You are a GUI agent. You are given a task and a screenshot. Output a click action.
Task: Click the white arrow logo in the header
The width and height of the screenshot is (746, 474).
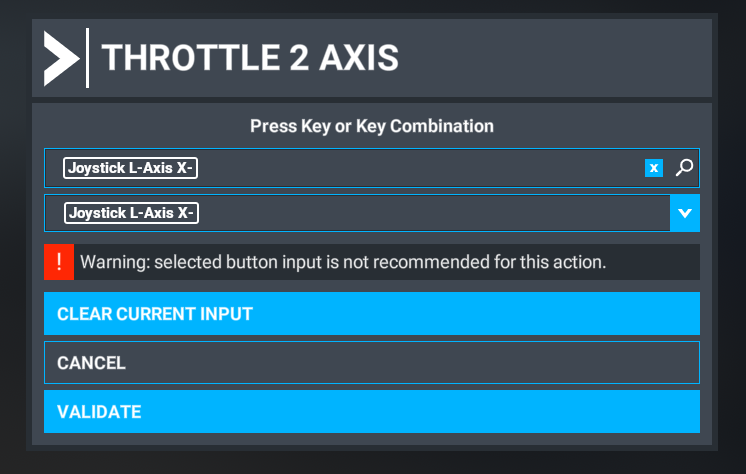point(61,59)
